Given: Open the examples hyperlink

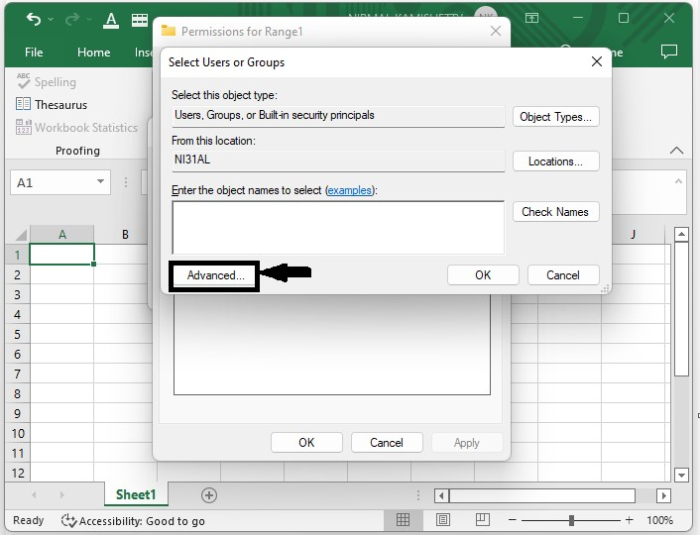Looking at the screenshot, I should [351, 190].
